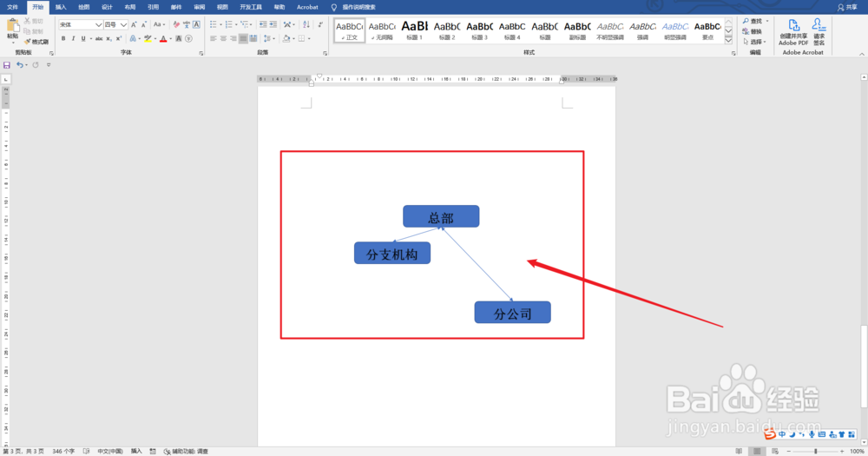Expand the Styles gallery more button
The image size is (868, 456).
pyautogui.click(x=728, y=41)
